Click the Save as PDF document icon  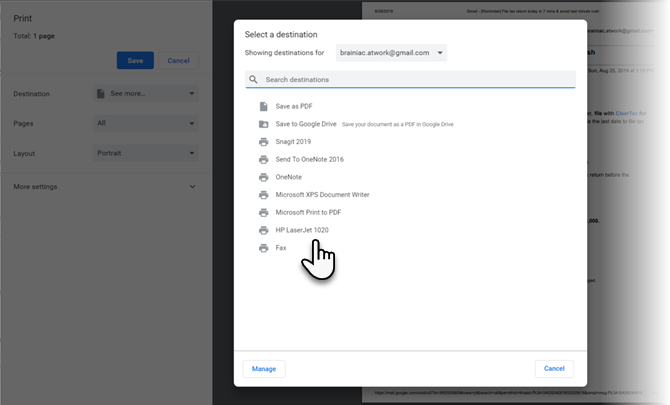pyautogui.click(x=264, y=106)
